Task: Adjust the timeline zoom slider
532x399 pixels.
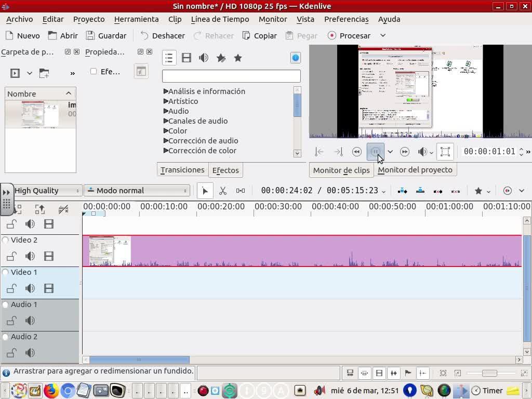Action: tap(489, 373)
